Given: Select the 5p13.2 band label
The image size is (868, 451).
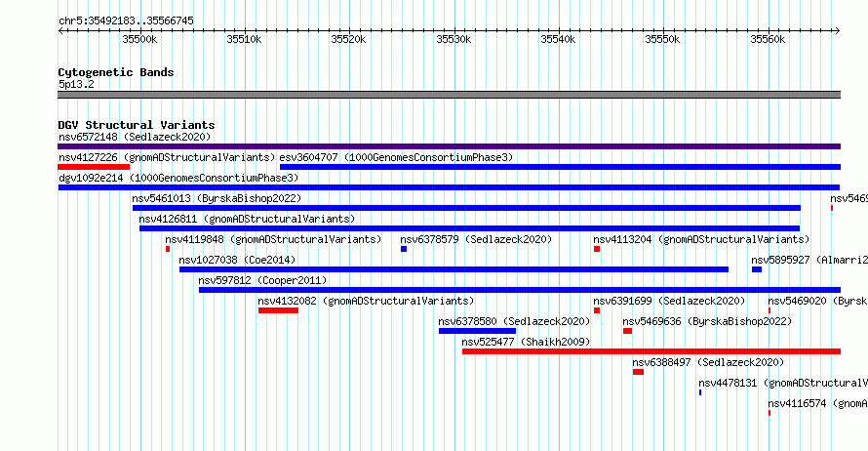Looking at the screenshot, I should click(76, 84).
